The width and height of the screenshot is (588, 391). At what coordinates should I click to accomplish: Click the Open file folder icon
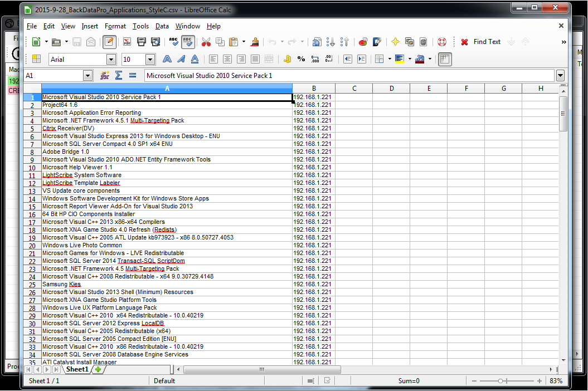56,42
